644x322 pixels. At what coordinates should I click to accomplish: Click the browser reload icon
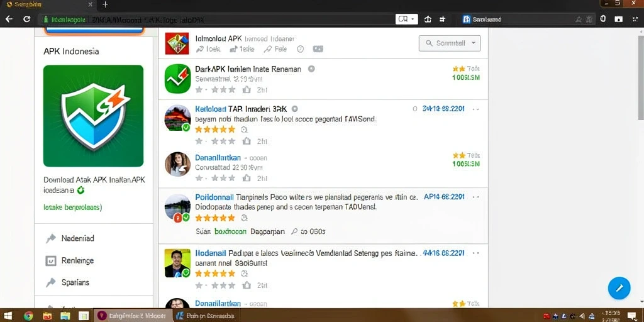27,19
